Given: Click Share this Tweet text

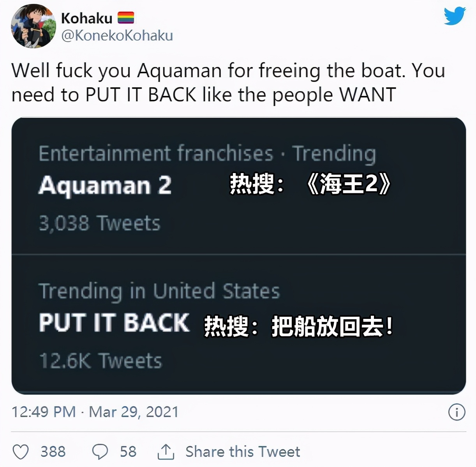Looking at the screenshot, I should [x=243, y=451].
